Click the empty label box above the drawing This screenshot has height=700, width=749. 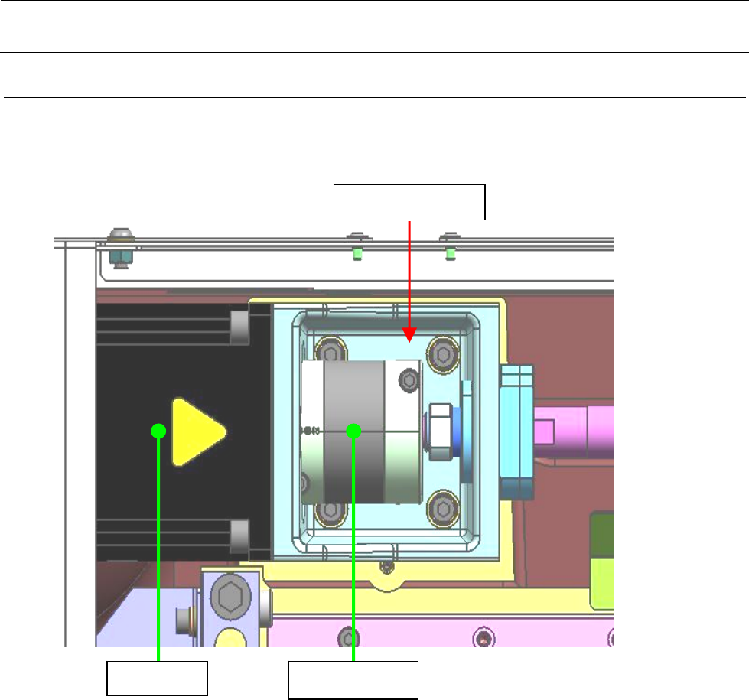point(409,203)
